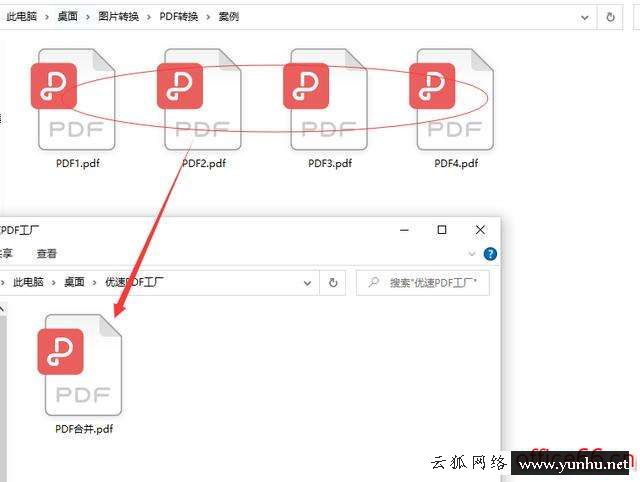Click the search magnifier icon in PDF工厂 window

point(373,282)
